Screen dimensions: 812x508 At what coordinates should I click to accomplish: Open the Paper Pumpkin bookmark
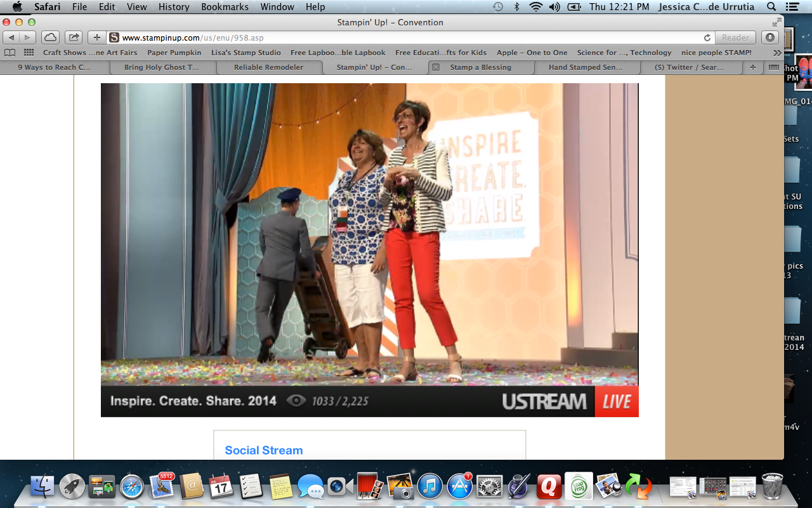174,53
